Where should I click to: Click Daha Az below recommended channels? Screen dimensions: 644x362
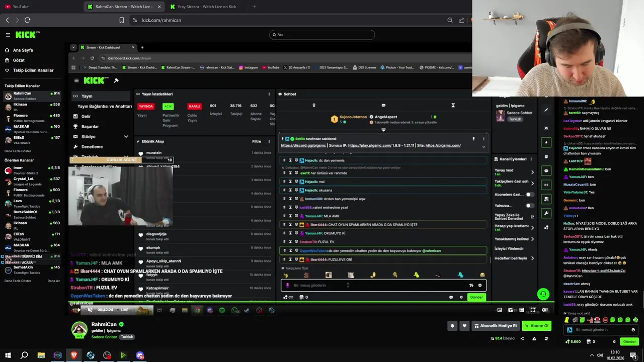tap(53, 281)
